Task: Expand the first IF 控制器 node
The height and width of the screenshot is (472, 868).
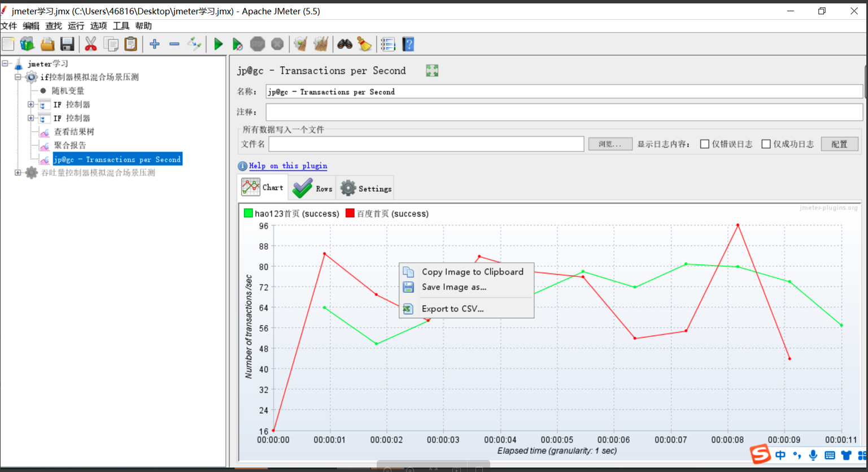Action: pos(31,105)
